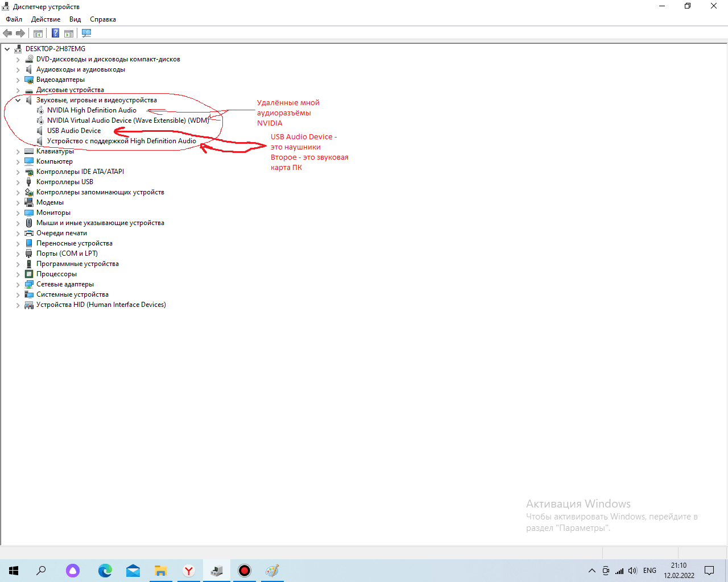Open the Windows Start menu

coord(14,571)
